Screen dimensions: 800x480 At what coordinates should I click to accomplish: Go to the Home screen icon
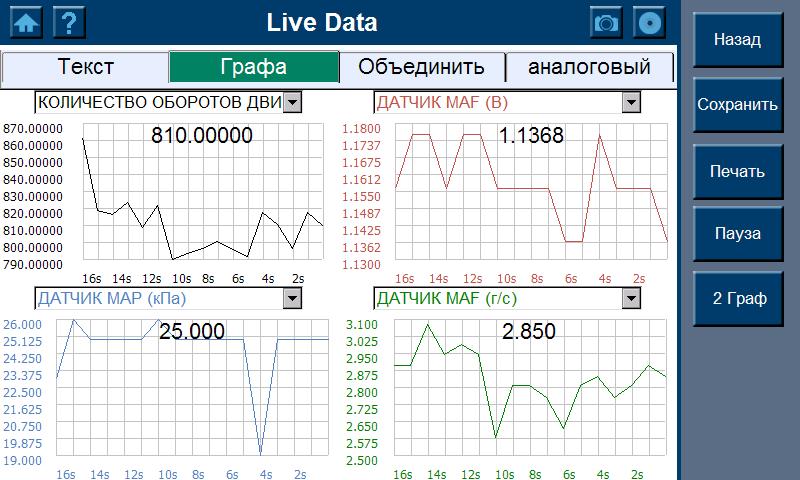click(x=26, y=22)
